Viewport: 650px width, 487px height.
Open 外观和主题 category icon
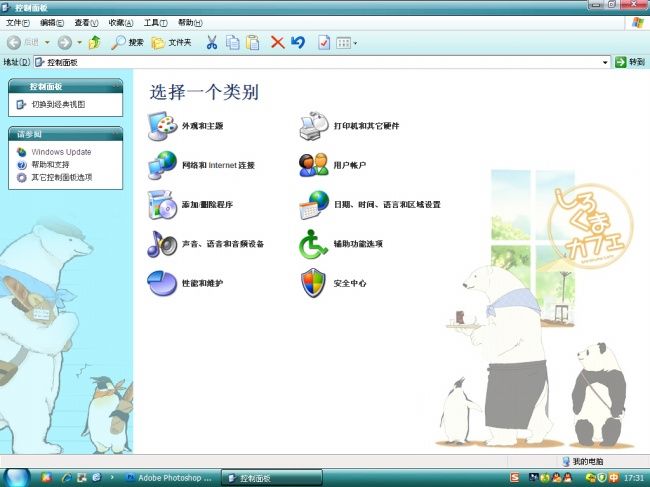pos(162,126)
